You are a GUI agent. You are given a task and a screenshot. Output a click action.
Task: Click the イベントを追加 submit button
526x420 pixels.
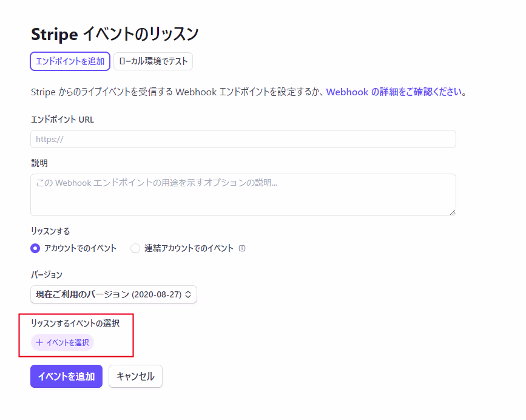[66, 376]
